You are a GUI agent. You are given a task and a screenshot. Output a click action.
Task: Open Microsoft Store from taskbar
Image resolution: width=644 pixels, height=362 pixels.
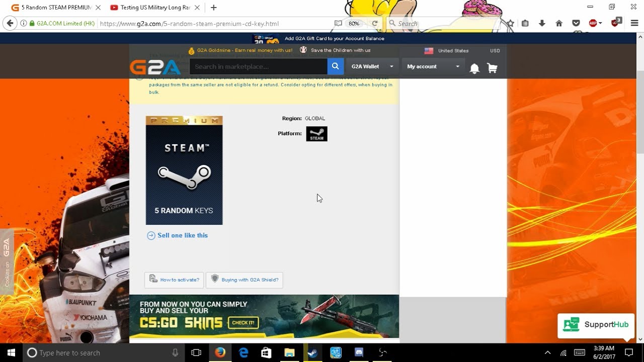(266, 352)
